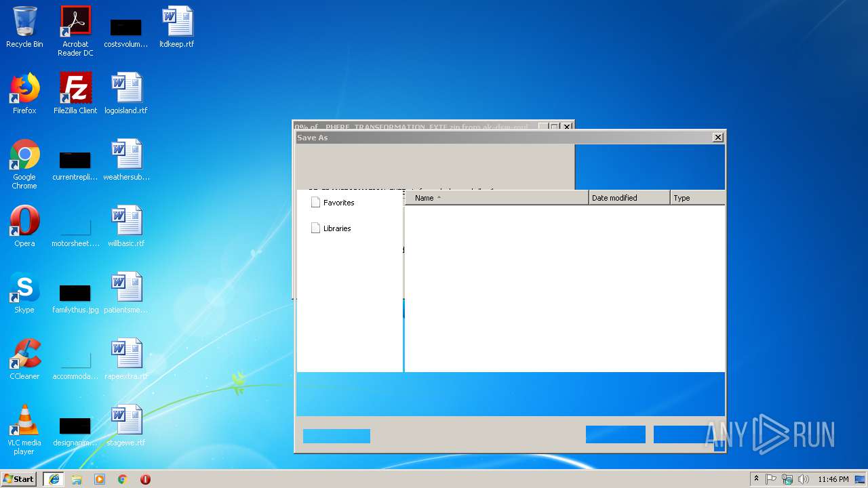Open the Start menu

tap(18, 479)
